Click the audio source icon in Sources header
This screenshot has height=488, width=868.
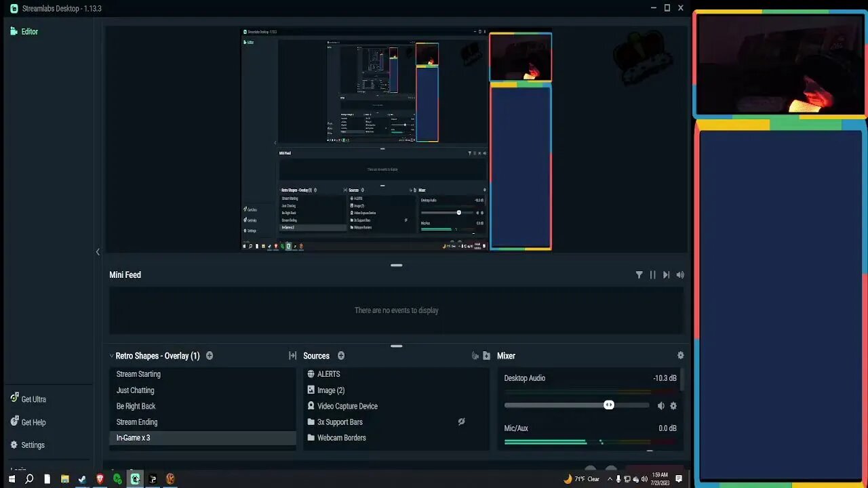click(475, 356)
